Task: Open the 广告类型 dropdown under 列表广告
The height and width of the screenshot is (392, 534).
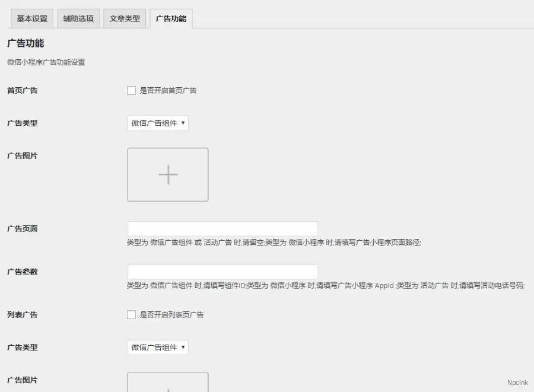Action: click(157, 347)
